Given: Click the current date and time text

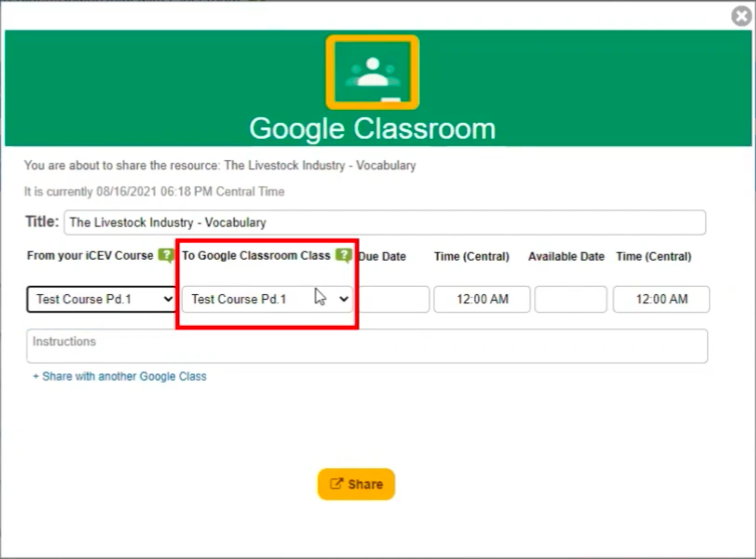Looking at the screenshot, I should coord(154,191).
